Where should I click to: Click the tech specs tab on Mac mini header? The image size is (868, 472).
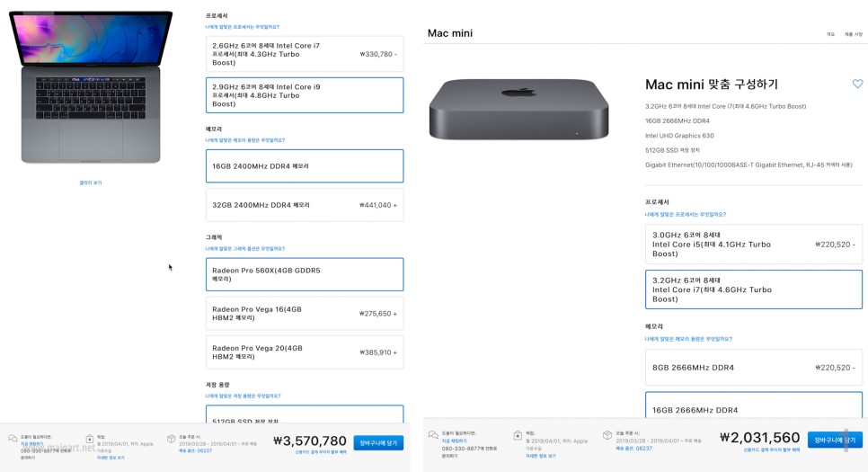tap(853, 34)
